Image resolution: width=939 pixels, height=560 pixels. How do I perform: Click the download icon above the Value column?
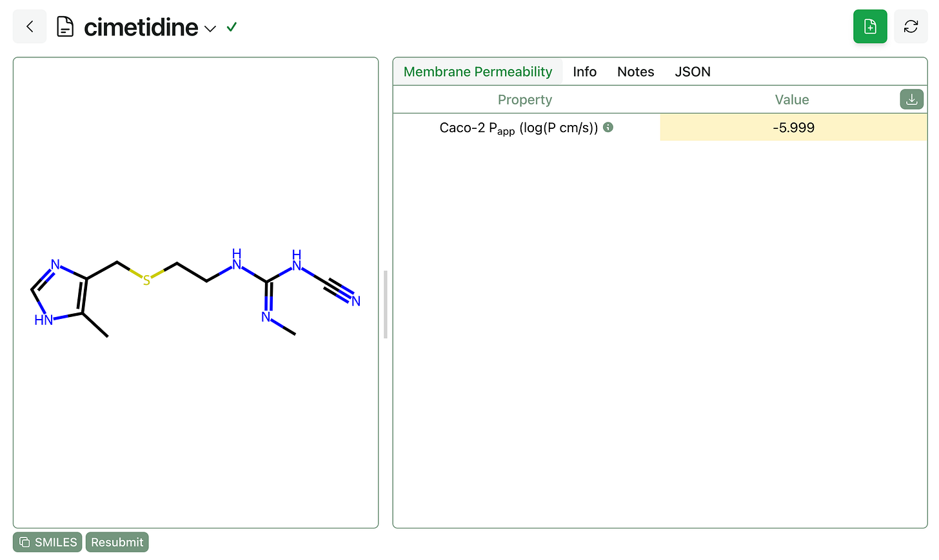[x=911, y=99]
